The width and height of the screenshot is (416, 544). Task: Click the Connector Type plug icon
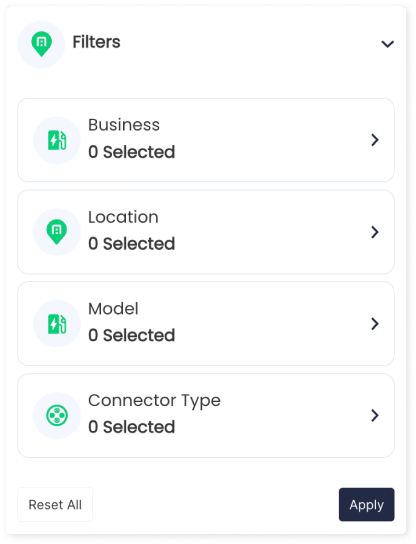tap(57, 415)
